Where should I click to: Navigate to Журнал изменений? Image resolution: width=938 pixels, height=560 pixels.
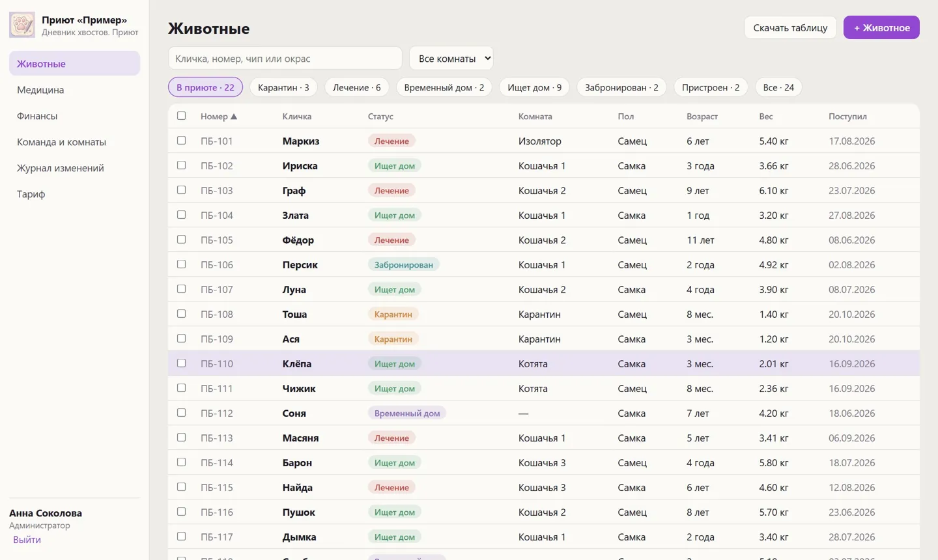tap(74, 168)
